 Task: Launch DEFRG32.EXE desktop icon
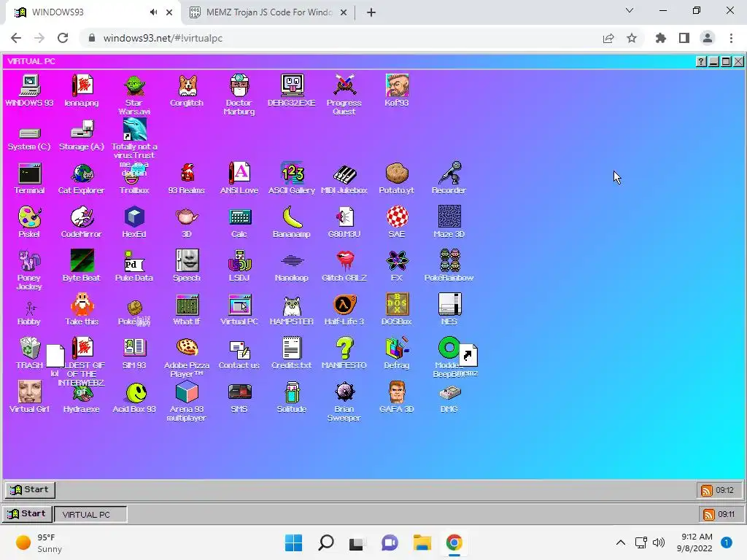[292, 86]
